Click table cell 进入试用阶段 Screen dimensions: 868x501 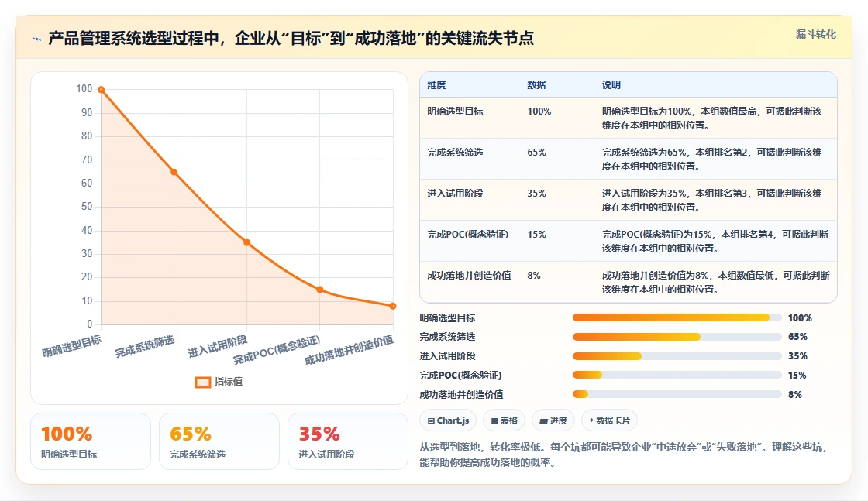455,193
